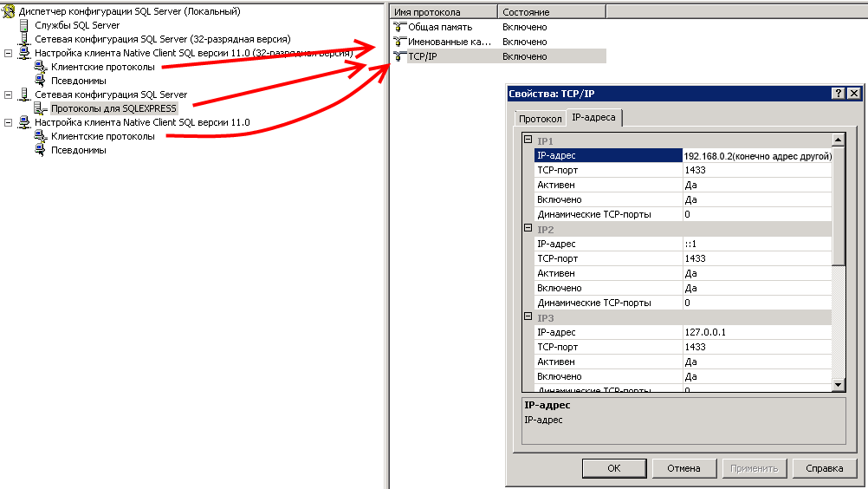This screenshot has height=489, width=868.
Task: Collapse the bottom Native Client 11.0 node
Action: (x=9, y=122)
